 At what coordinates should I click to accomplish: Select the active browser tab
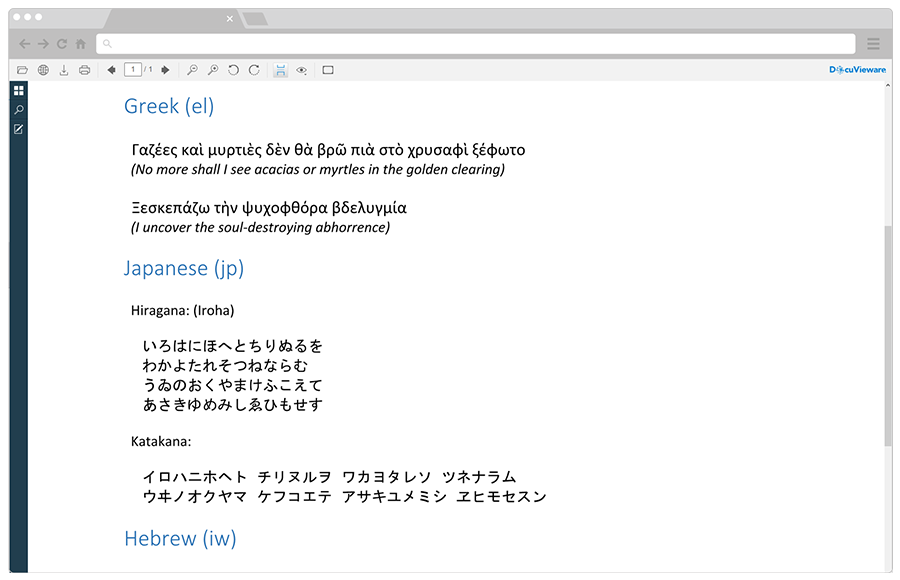point(172,19)
